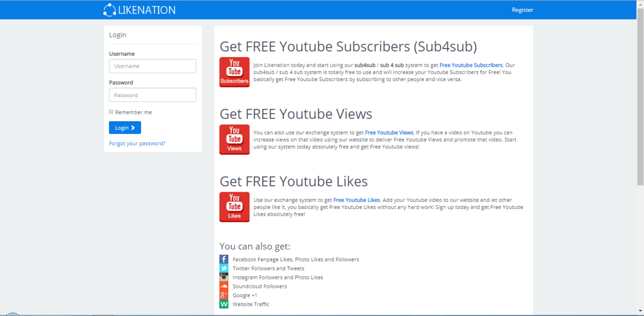Click the Twitter bird icon
Image resolution: width=644 pixels, height=316 pixels.
pyautogui.click(x=224, y=268)
